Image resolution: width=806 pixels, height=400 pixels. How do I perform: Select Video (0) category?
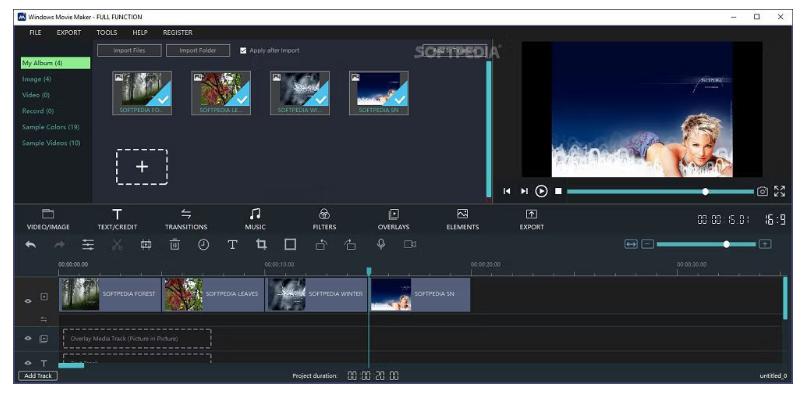36,95
